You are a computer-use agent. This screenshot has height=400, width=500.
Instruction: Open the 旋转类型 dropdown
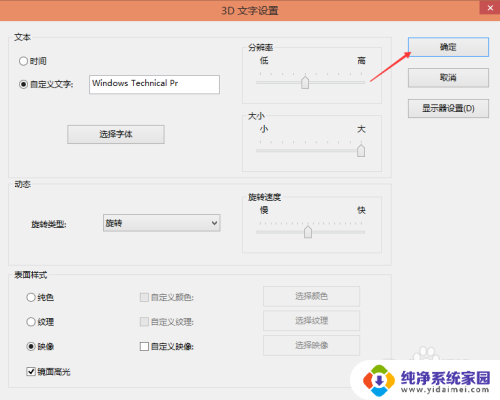(x=162, y=223)
